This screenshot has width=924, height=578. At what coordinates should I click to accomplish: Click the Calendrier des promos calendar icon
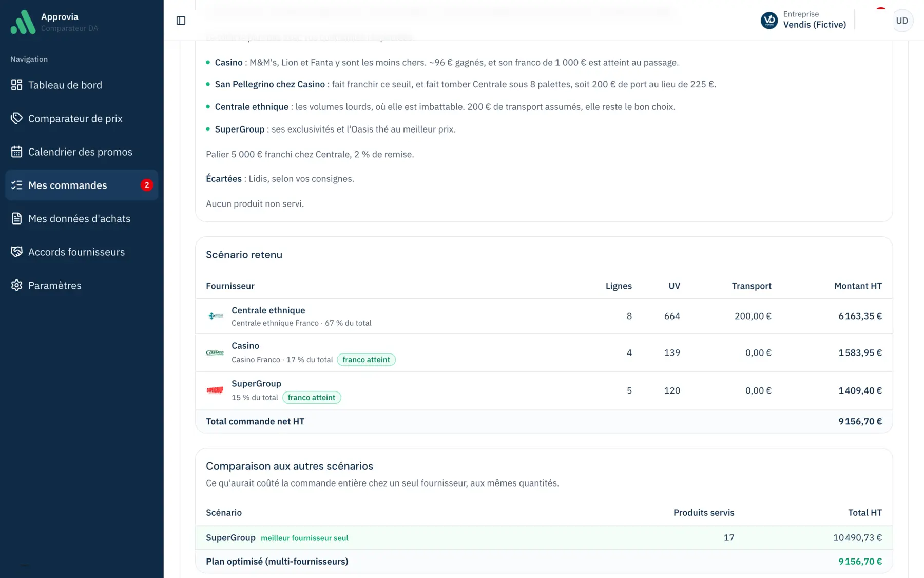16,152
